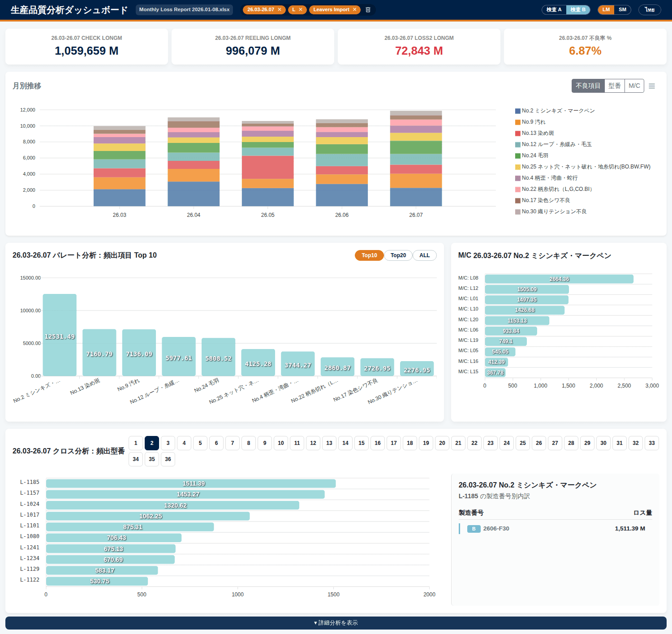Click the L-1185 bar in cross chart
672x634 pixels.
[x=191, y=483]
